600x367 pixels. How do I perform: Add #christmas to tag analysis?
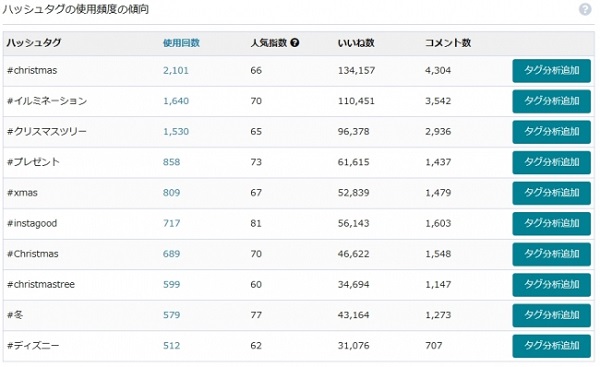coord(551,70)
